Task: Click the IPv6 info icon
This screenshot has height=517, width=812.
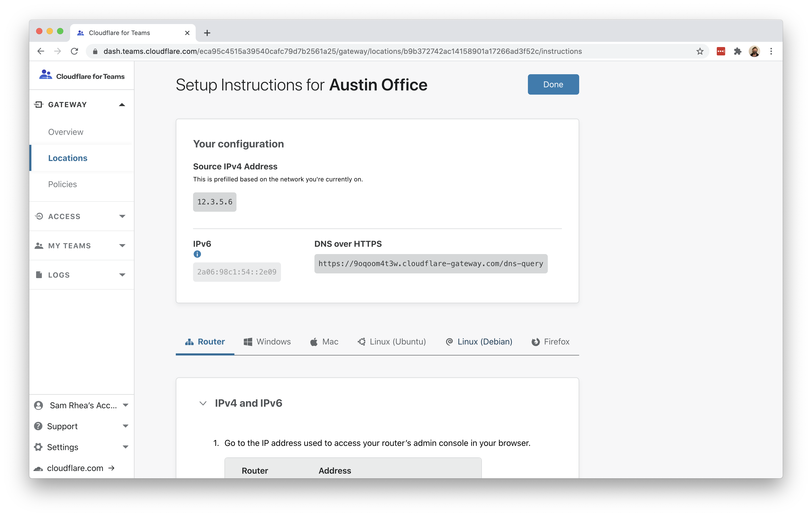Action: click(197, 254)
